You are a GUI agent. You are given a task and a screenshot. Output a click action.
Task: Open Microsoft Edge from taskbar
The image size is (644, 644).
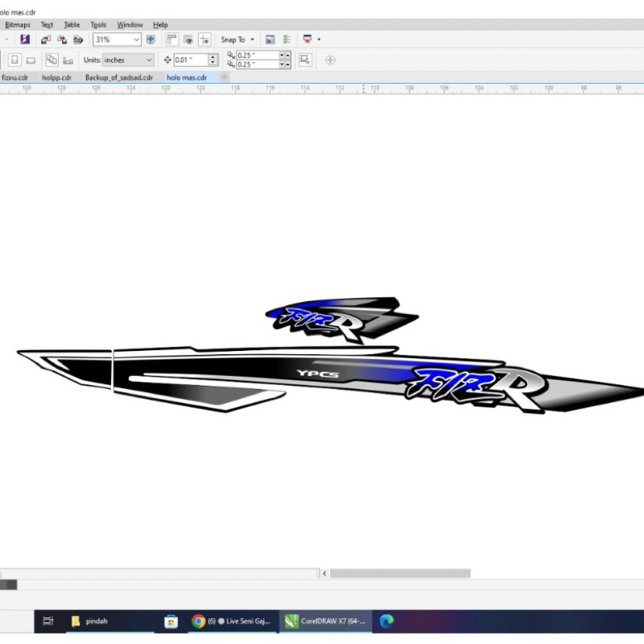click(386, 621)
